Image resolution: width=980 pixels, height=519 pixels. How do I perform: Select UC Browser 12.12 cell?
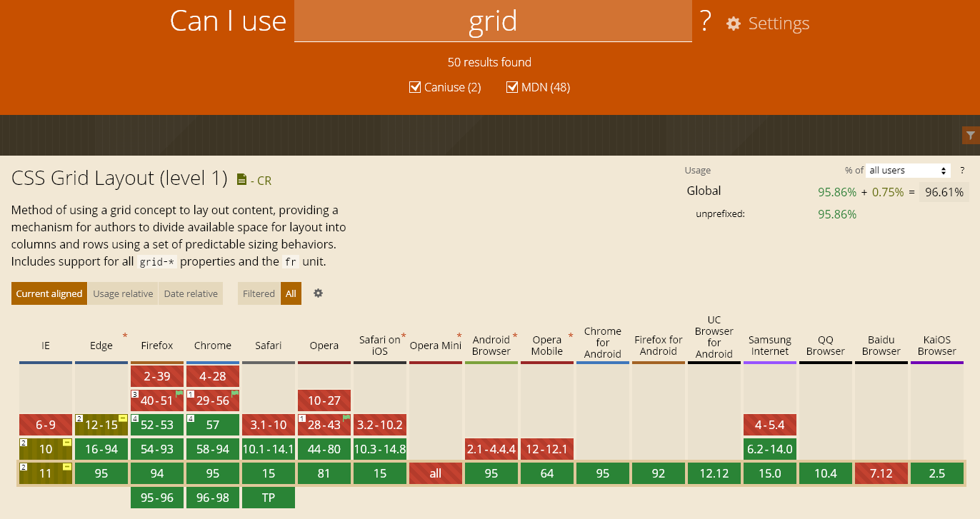[x=714, y=473]
